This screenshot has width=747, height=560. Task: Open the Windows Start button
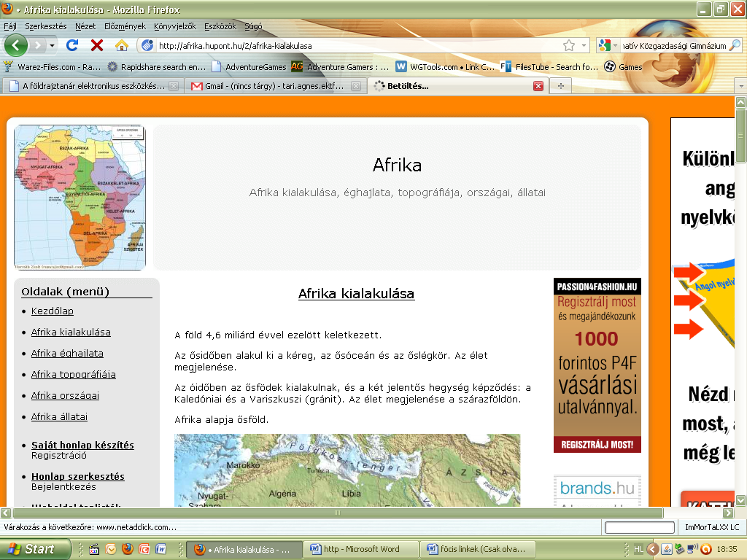coord(35,549)
